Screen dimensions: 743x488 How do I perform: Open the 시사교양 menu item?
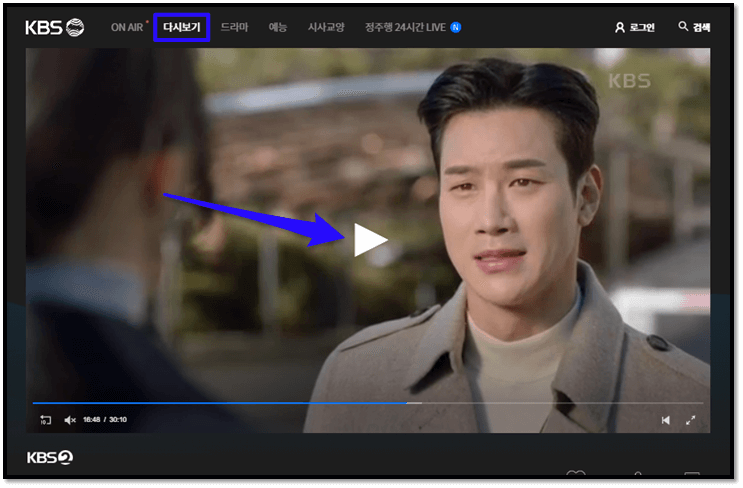pos(326,27)
